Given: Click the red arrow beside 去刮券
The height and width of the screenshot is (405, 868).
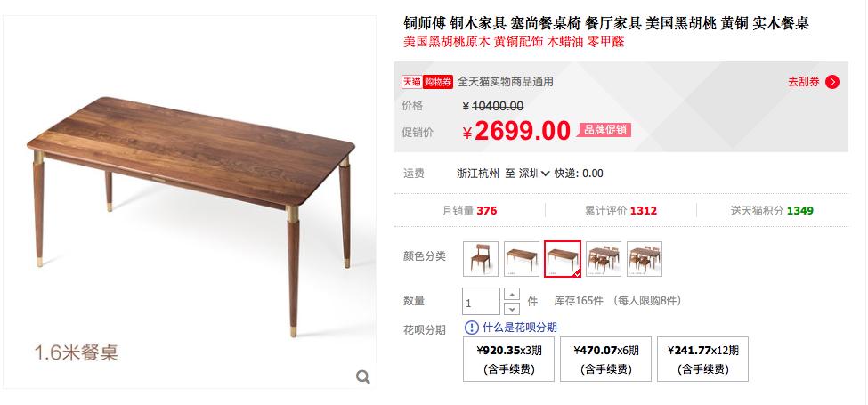Looking at the screenshot, I should (832, 82).
